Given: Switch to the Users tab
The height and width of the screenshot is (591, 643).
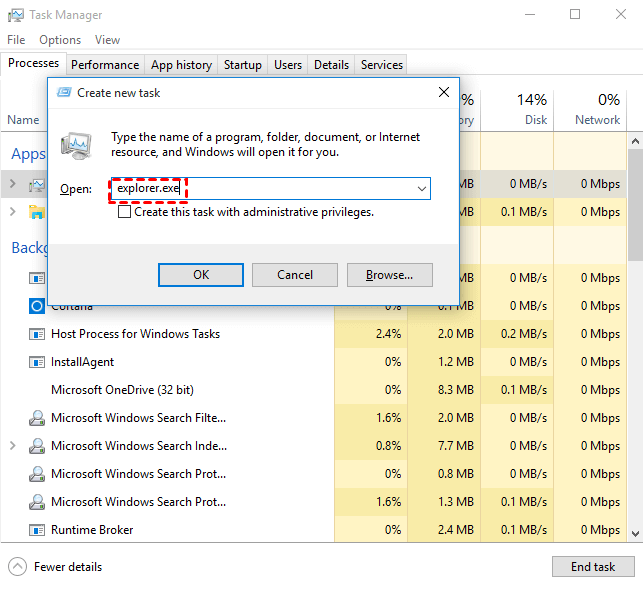Looking at the screenshot, I should (288, 65).
